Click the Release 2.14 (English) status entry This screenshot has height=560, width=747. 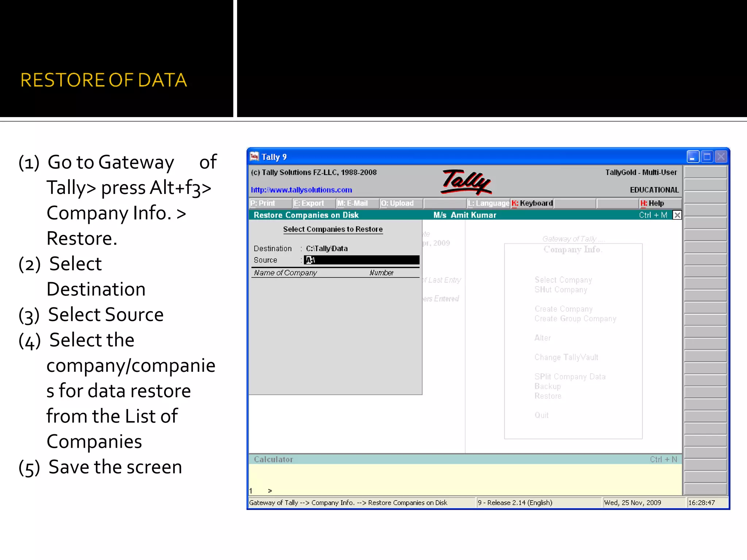click(x=515, y=503)
